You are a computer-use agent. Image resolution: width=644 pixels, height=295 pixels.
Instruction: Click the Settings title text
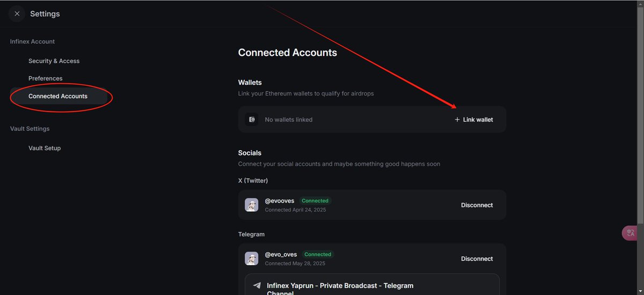tap(45, 14)
